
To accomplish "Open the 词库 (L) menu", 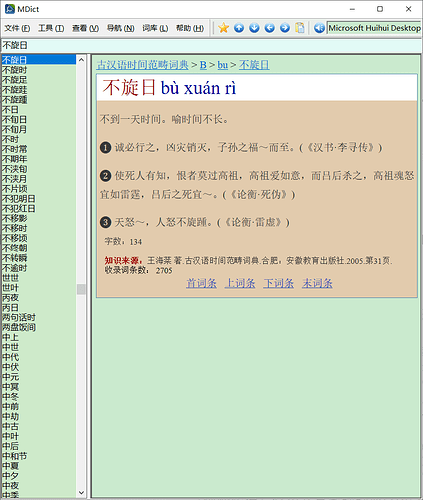I will [x=155, y=28].
